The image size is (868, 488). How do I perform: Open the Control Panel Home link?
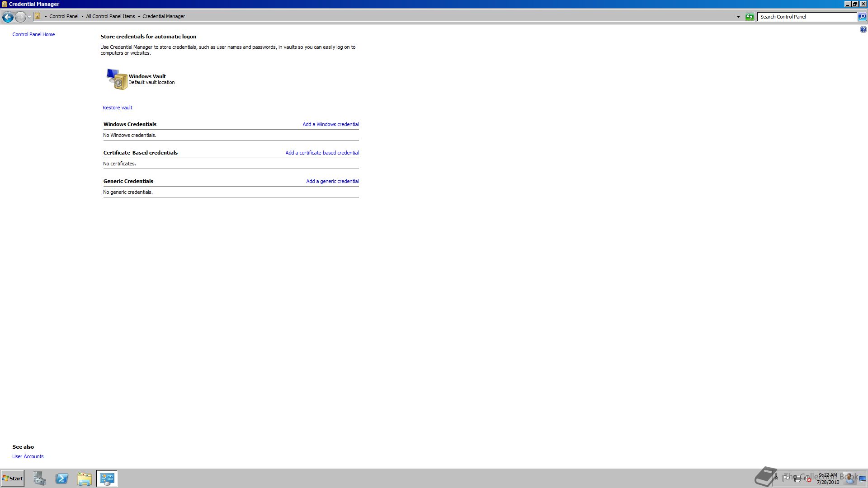(x=33, y=34)
